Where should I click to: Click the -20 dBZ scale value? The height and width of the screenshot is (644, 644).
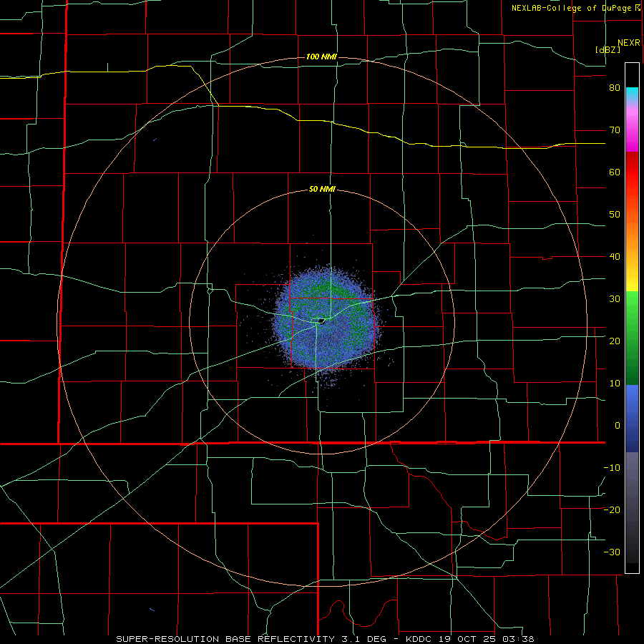click(612, 509)
